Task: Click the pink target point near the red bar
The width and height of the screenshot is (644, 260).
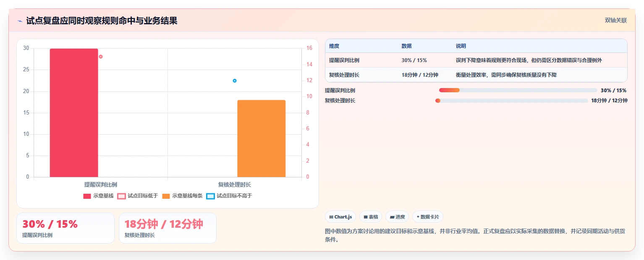Action: tap(101, 57)
